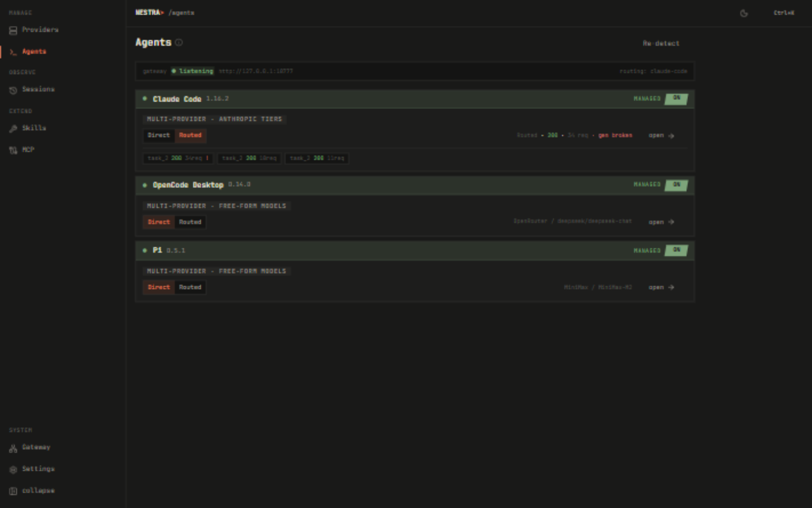Click the "MiniMax / MiniMax-M2" model text
Viewport: 812px width, 508px height.
coord(598,287)
